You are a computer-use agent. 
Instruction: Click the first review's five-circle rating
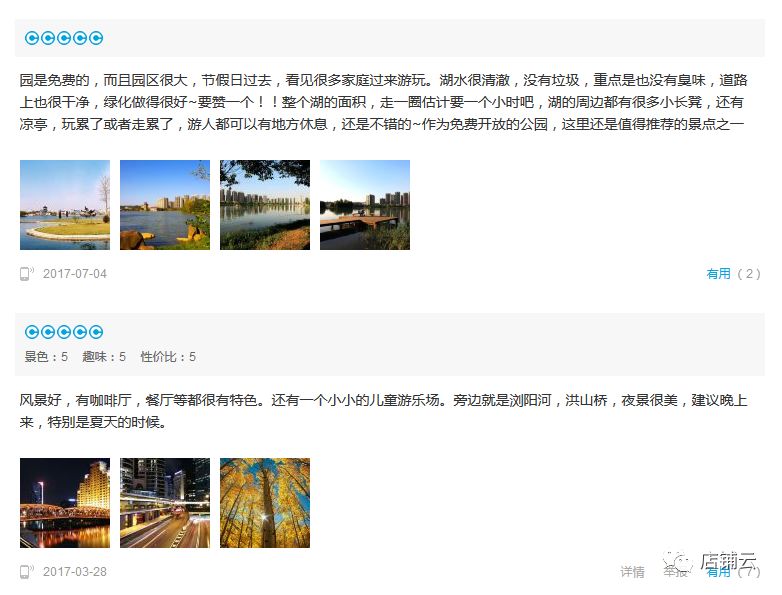[64, 38]
